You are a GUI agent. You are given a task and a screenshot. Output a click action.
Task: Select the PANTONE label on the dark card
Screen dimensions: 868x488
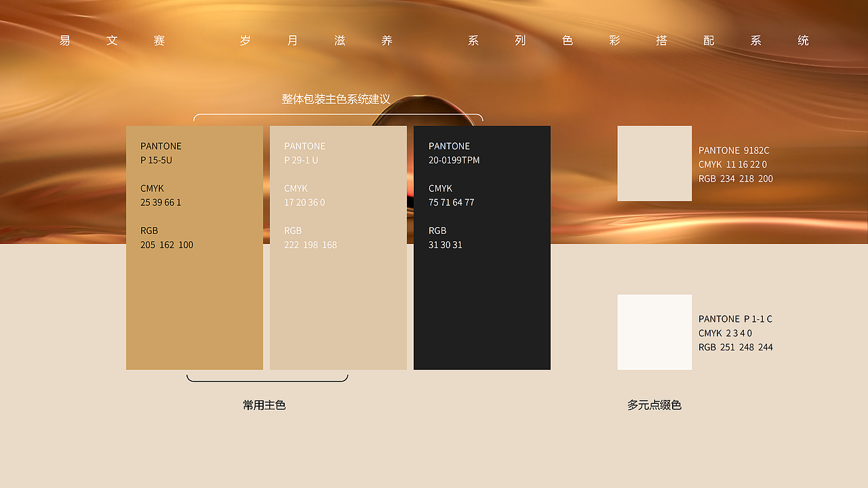[449, 146]
